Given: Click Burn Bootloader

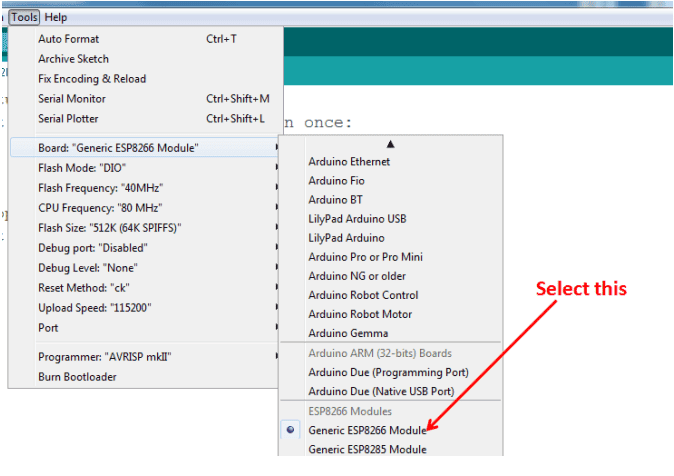Looking at the screenshot, I should [x=145, y=377].
